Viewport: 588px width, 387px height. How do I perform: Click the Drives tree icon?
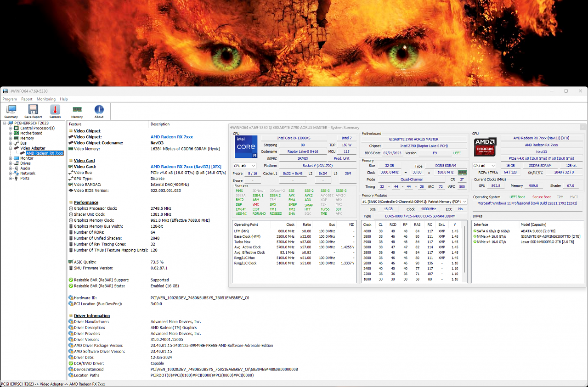point(17,163)
